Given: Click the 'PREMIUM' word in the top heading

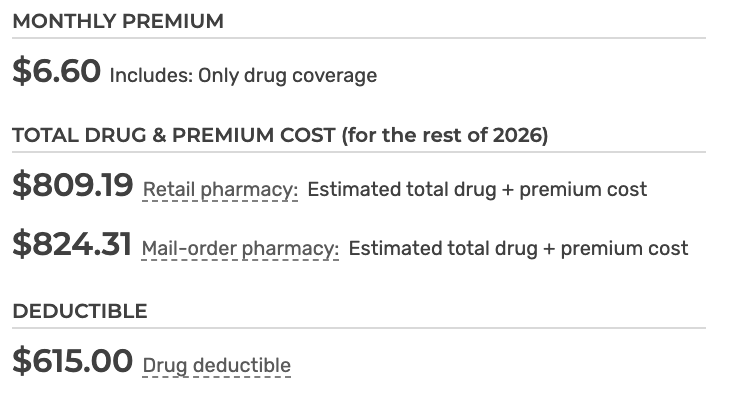Looking at the screenshot, I should point(173,21).
